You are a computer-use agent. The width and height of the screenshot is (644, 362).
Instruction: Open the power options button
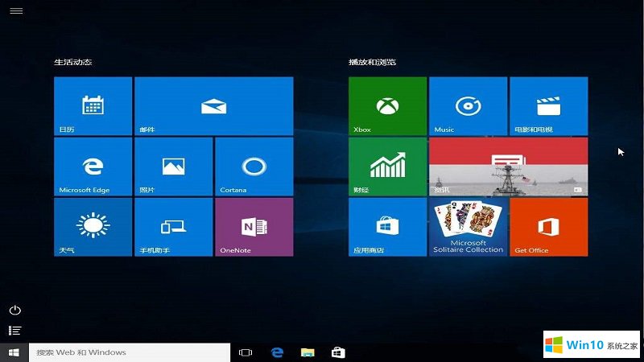click(x=15, y=310)
